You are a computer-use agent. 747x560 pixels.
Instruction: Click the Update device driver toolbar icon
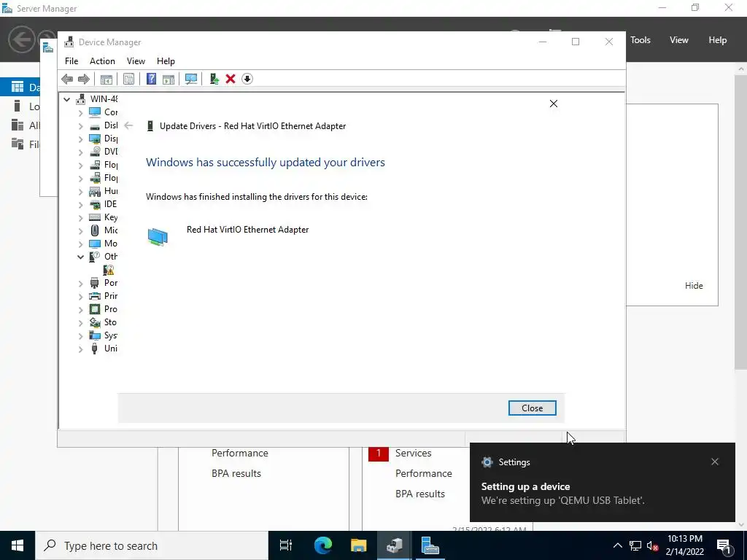(214, 79)
